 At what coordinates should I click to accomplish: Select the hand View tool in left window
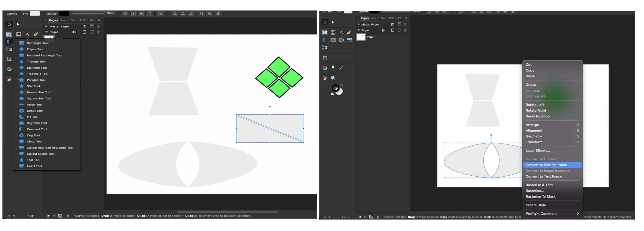[x=9, y=79]
